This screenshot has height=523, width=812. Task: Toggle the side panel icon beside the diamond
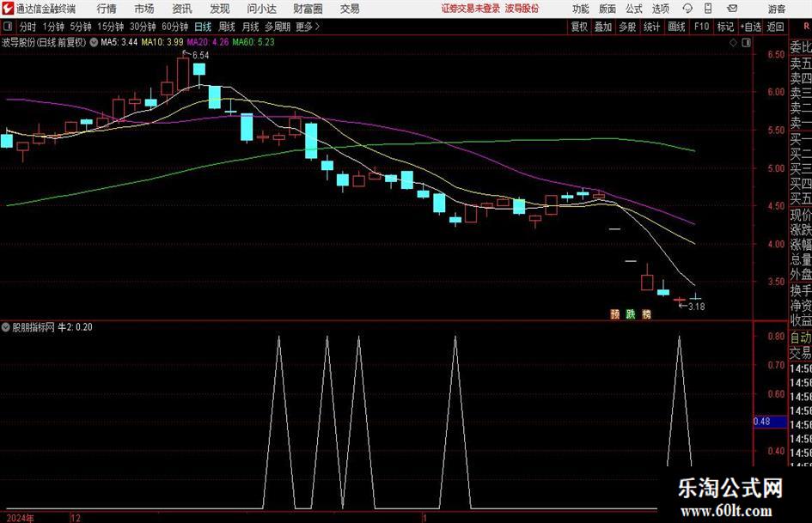(x=746, y=43)
